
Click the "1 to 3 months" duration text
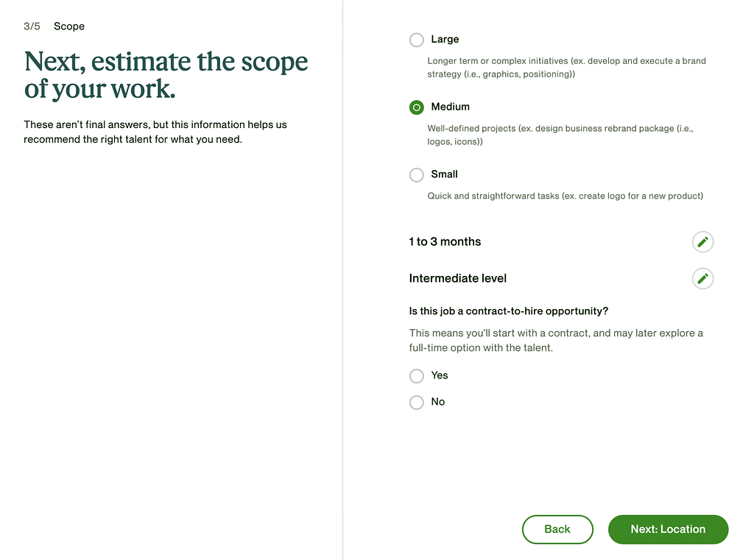pos(445,241)
